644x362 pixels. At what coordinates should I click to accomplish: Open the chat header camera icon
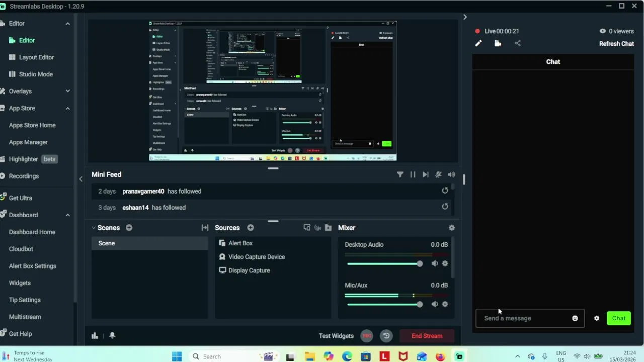coord(498,43)
